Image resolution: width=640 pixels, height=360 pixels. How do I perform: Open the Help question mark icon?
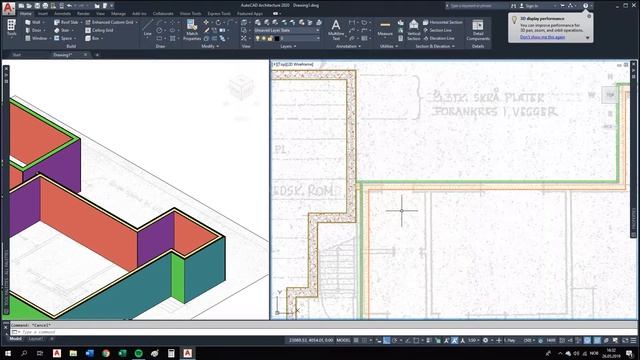coord(586,6)
